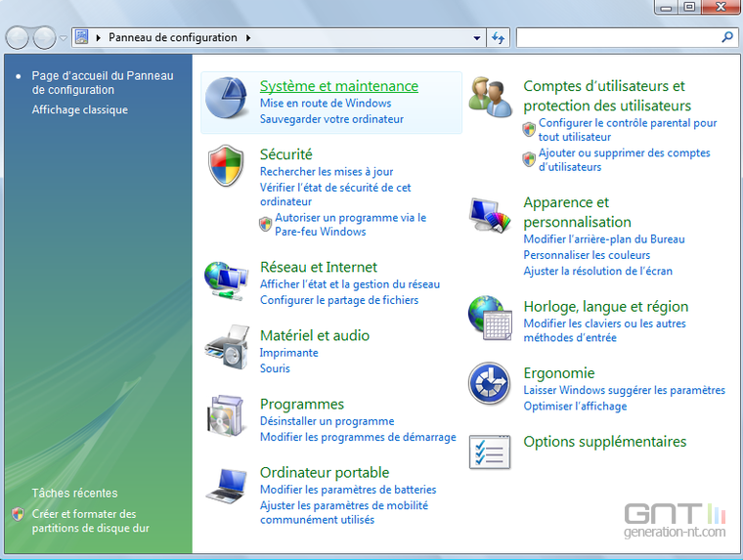Open Ajuster les paramètres de mobilité communément utilisés

344,513
